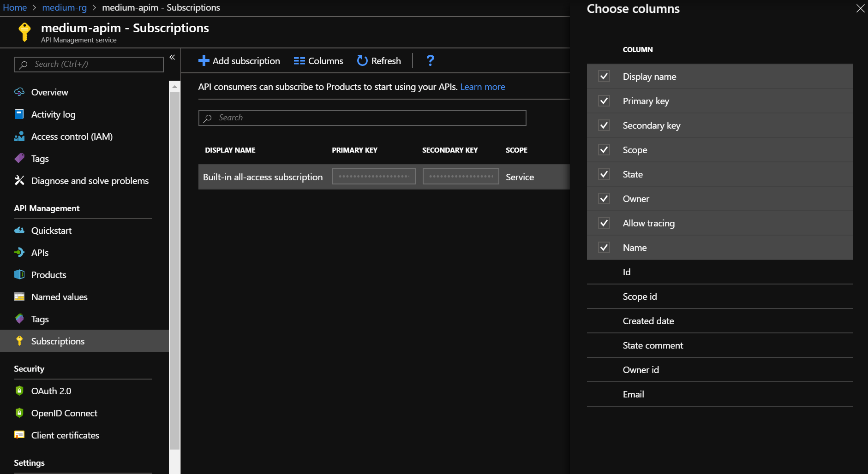Click the subscriptions search field
Screen dimensions: 868x474
[x=362, y=118]
